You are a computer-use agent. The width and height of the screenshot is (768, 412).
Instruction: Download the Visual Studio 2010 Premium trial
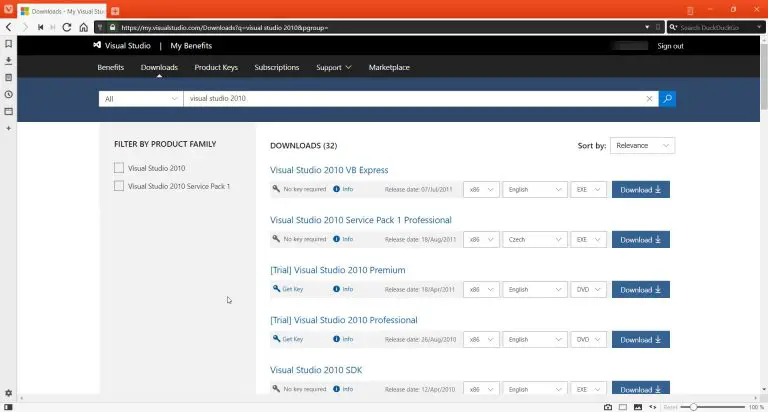pyautogui.click(x=641, y=290)
